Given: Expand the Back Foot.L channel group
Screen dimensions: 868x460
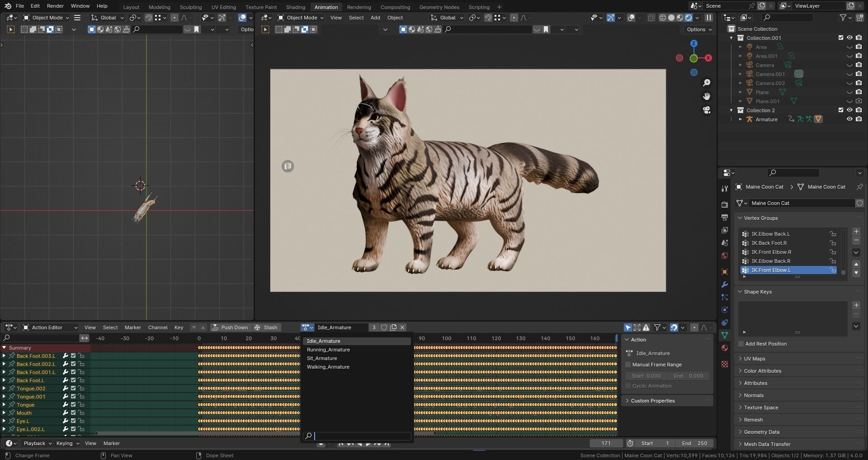Looking at the screenshot, I should point(4,380).
